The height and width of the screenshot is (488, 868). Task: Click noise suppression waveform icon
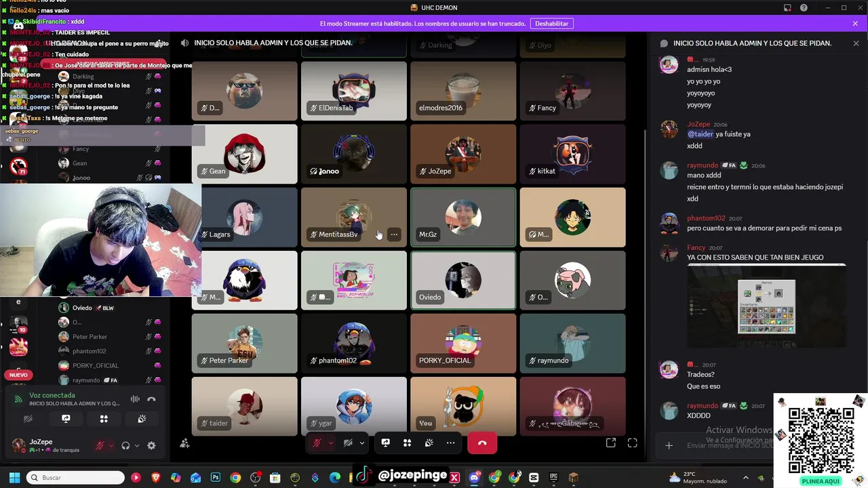point(135,399)
